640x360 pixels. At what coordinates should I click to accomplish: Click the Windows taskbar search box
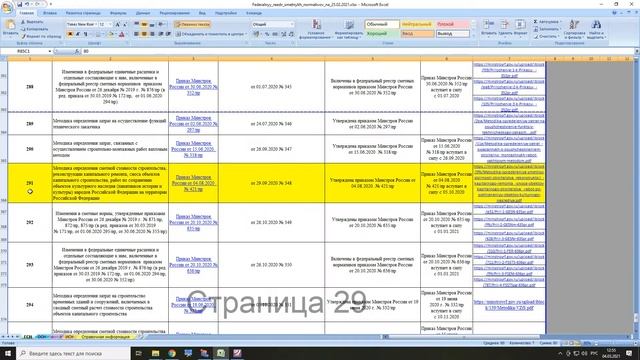click(73, 353)
